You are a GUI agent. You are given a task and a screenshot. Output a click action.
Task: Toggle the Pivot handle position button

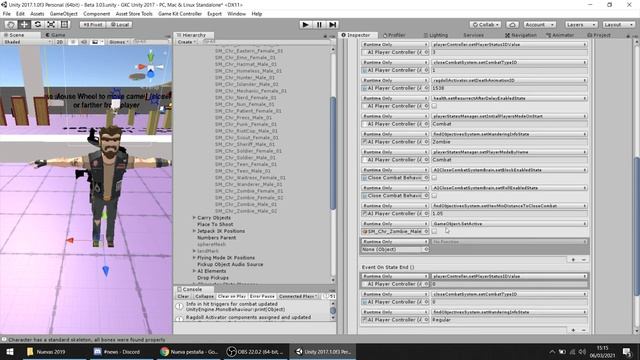coord(93,24)
